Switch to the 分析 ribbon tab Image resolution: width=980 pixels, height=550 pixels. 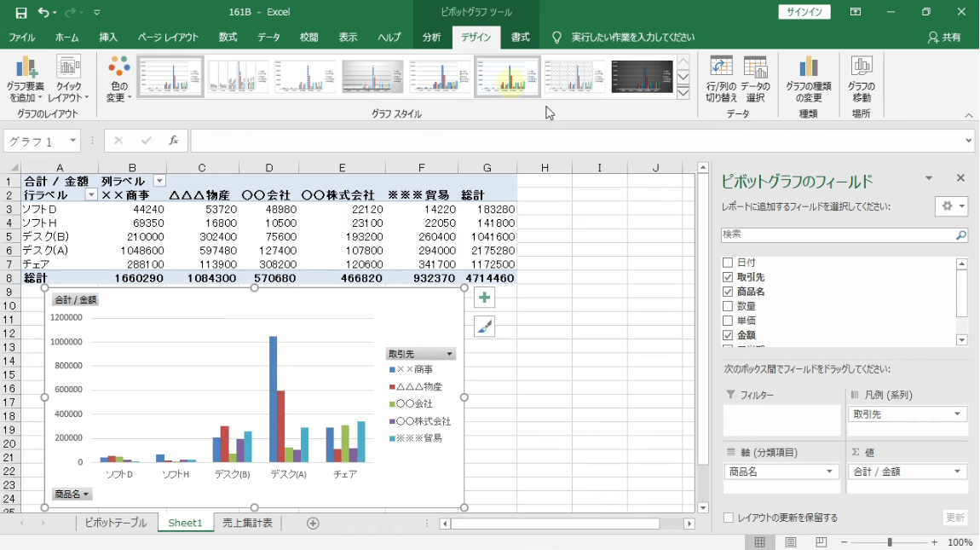pos(431,38)
